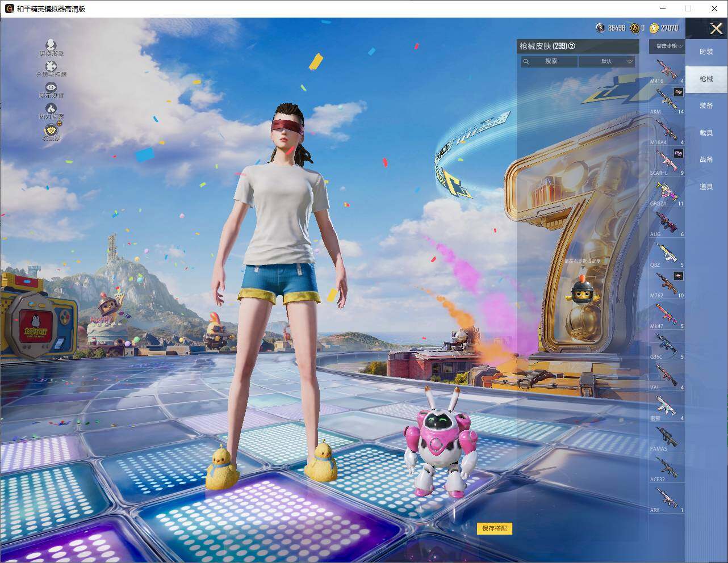Switch to the 装备 tab

(x=706, y=106)
